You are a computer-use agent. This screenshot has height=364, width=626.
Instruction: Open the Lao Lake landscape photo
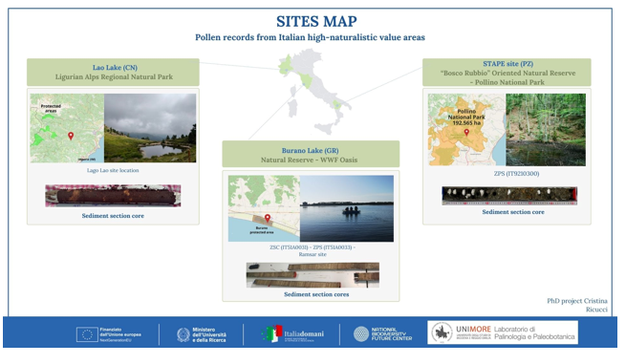pyautogui.click(x=150, y=128)
